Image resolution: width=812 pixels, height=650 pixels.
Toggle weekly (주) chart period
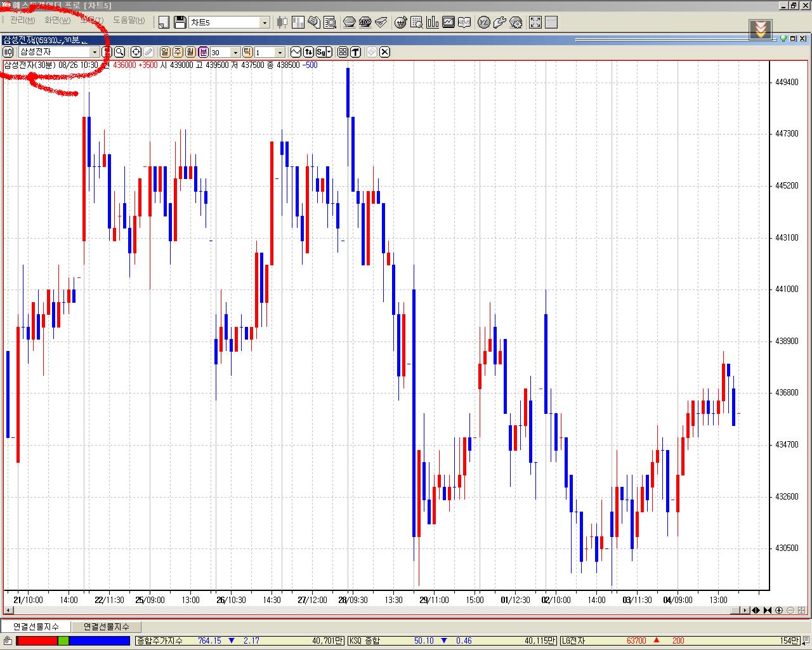(178, 52)
